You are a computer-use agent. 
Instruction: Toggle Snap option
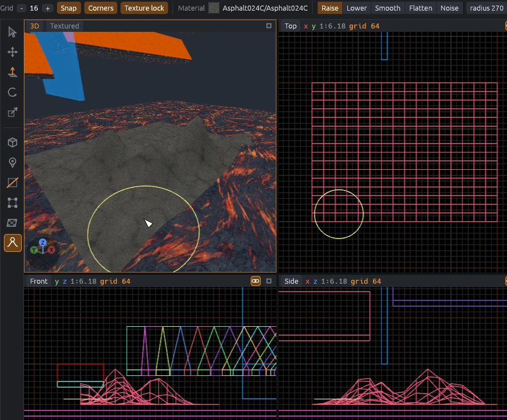69,8
